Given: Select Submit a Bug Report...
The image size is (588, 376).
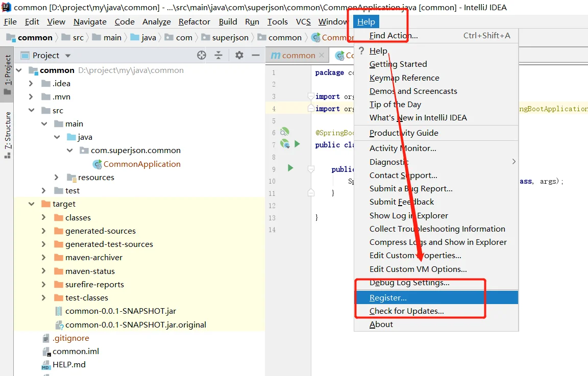Looking at the screenshot, I should tap(436, 188).
